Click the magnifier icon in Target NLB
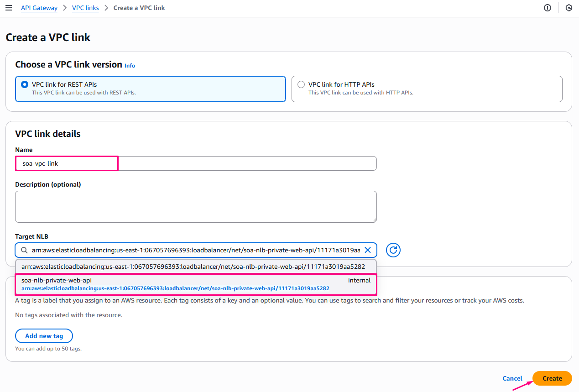This screenshot has height=392, width=579. coord(24,250)
